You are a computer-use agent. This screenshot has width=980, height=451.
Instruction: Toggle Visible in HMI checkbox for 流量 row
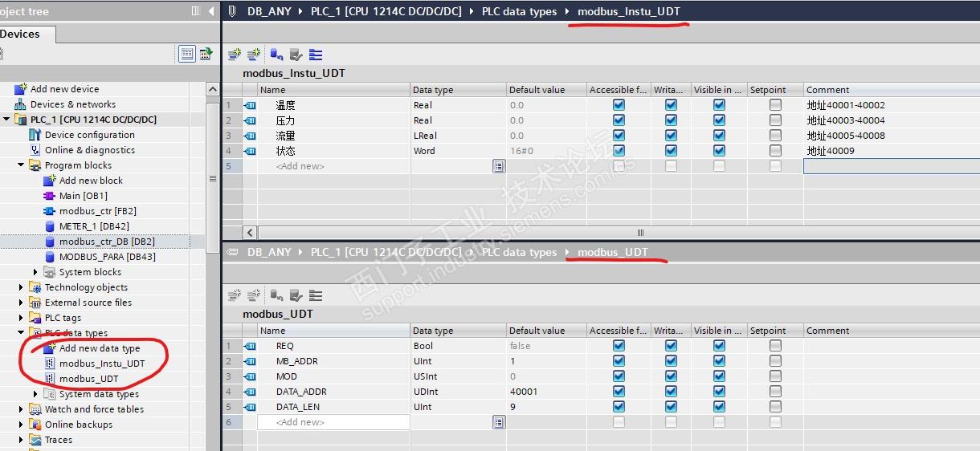(719, 136)
